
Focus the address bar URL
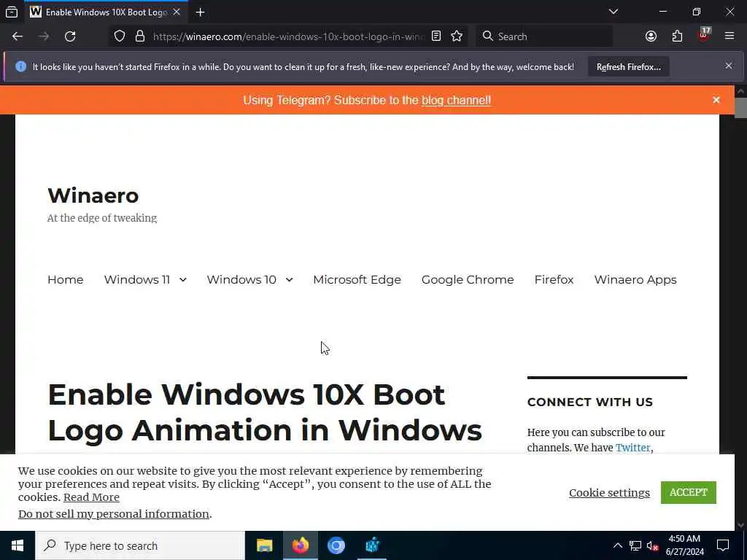288,36
